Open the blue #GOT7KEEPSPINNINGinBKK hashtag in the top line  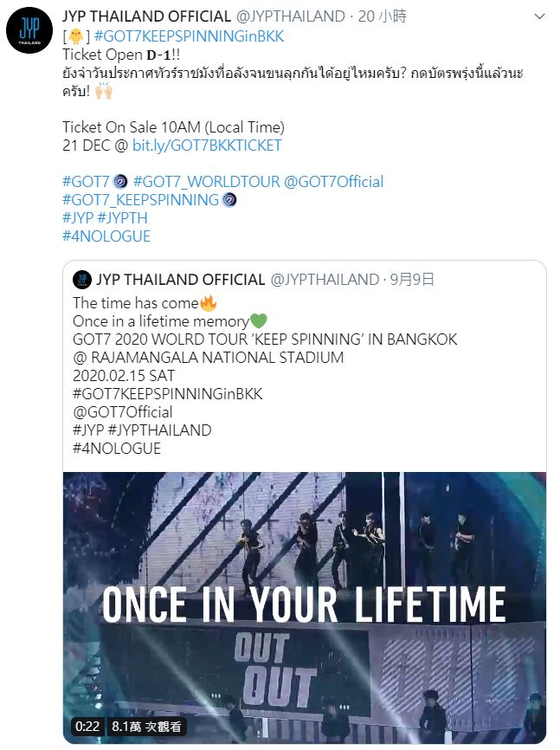pos(188,36)
